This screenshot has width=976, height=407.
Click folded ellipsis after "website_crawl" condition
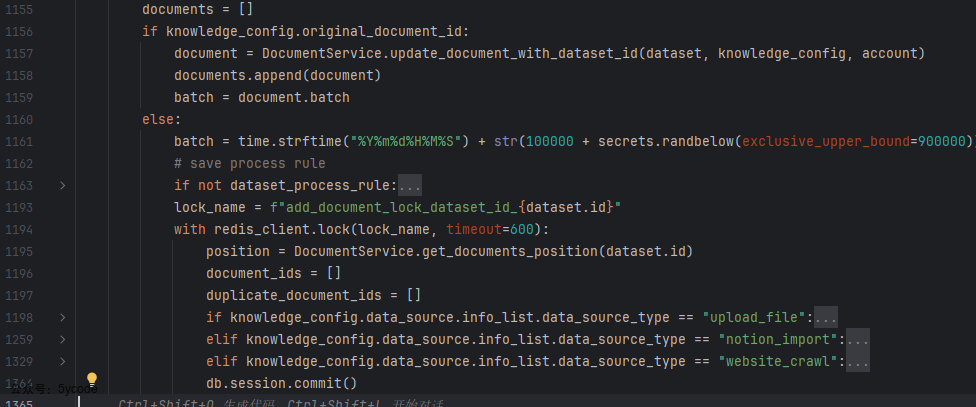pos(857,362)
